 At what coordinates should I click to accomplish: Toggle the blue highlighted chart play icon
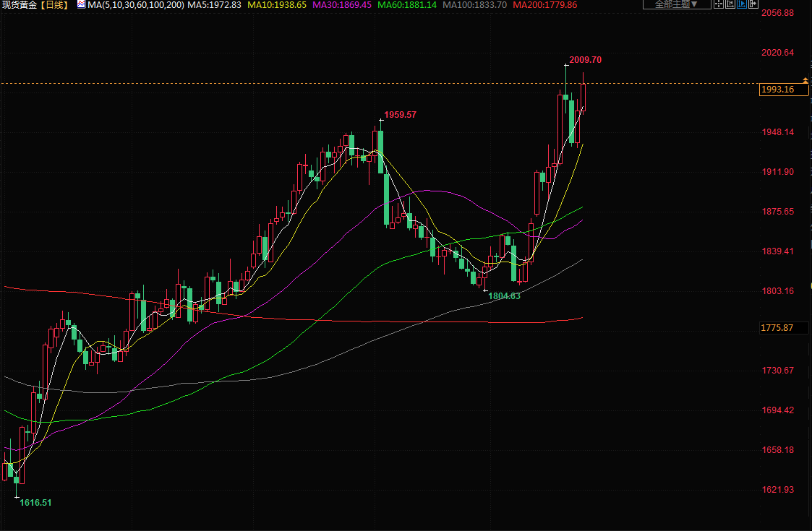pos(741,4)
